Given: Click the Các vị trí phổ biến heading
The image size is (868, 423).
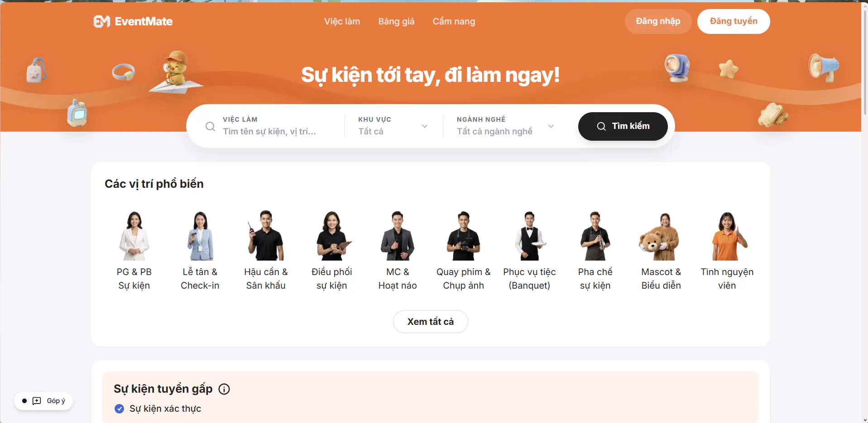Looking at the screenshot, I should pos(154,184).
